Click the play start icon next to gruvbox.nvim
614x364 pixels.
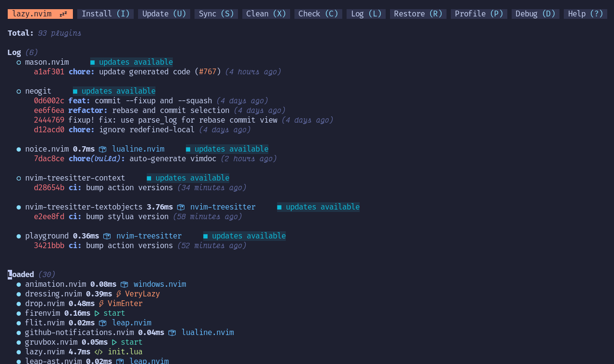(x=115, y=342)
